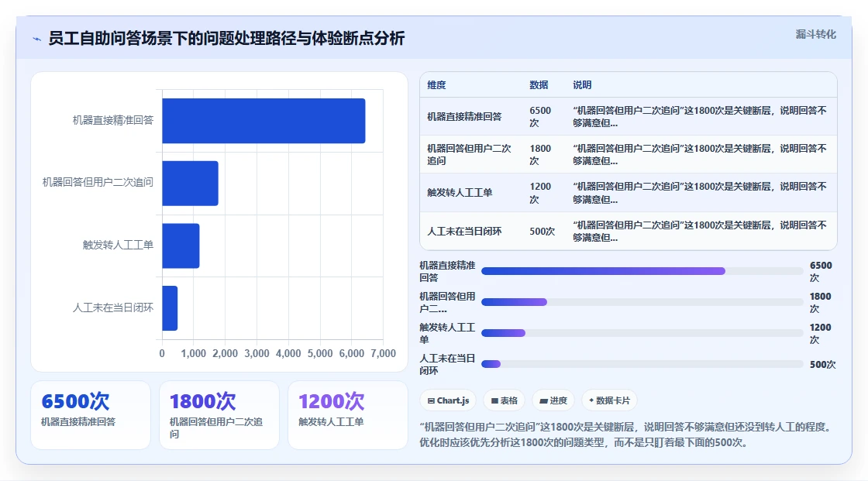Click the 数据 column header
The image size is (868, 481).
coord(539,84)
